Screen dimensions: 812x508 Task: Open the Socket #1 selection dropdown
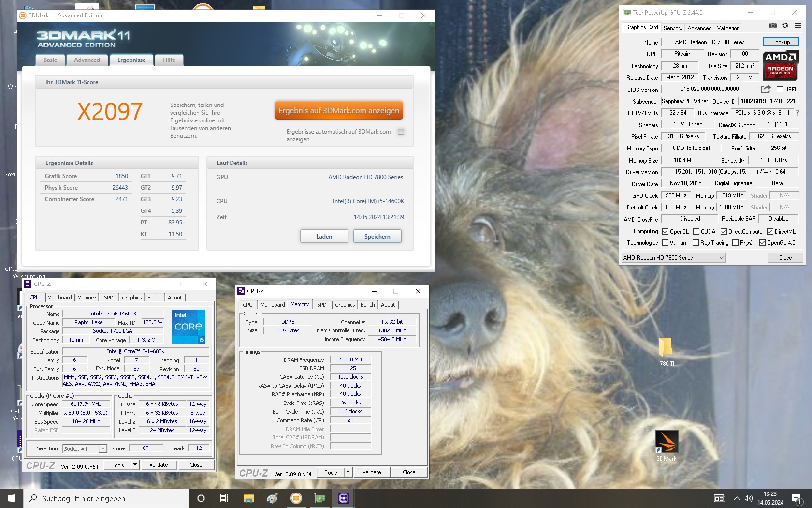point(85,449)
